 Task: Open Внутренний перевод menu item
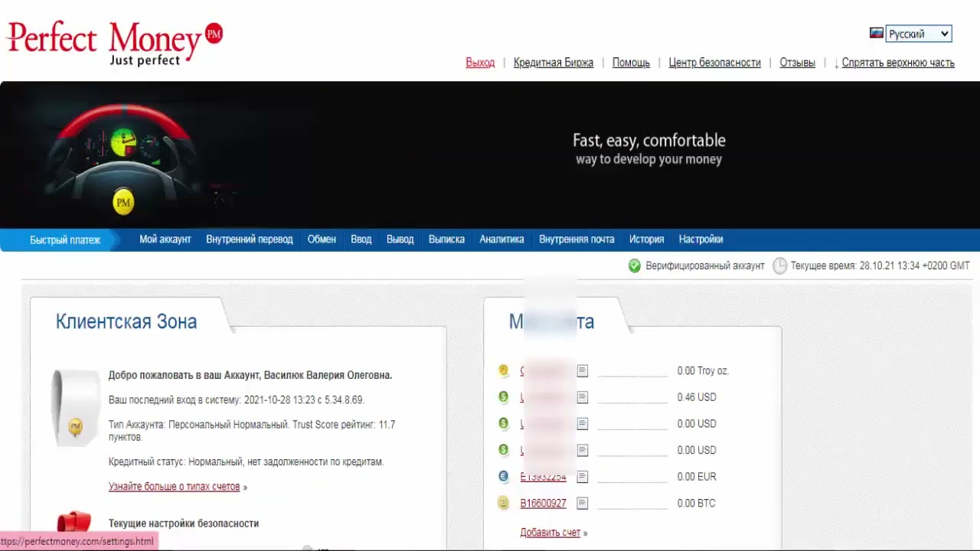click(250, 240)
